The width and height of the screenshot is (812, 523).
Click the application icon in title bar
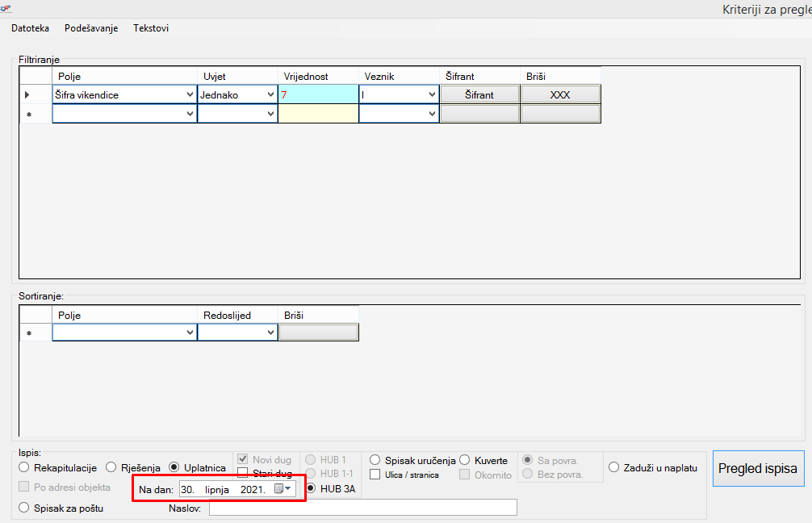coord(6,7)
